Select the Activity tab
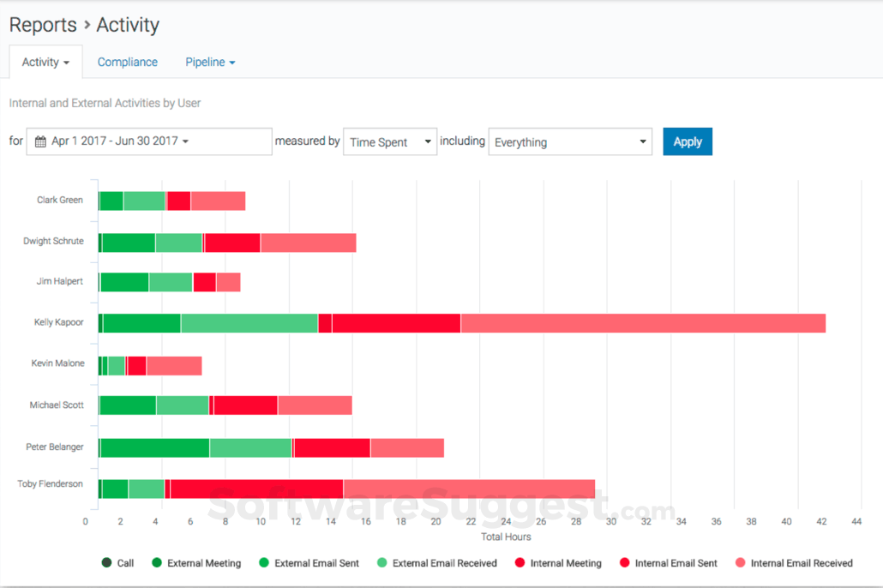Viewport: 883px width, 588px height. click(39, 62)
